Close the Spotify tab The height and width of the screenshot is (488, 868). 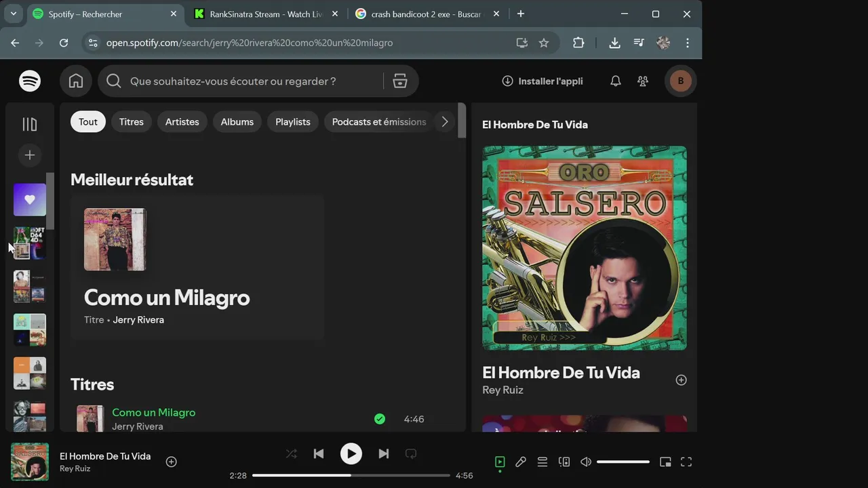pos(174,14)
